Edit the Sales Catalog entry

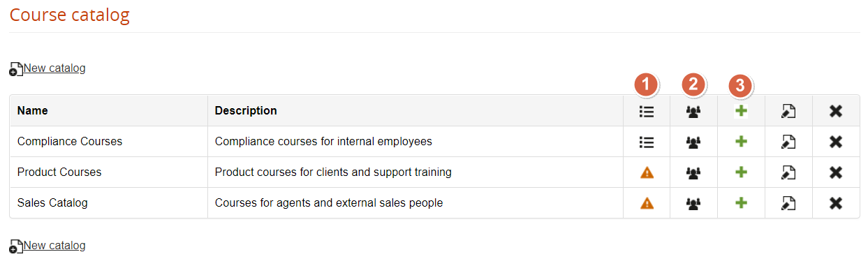(x=788, y=203)
